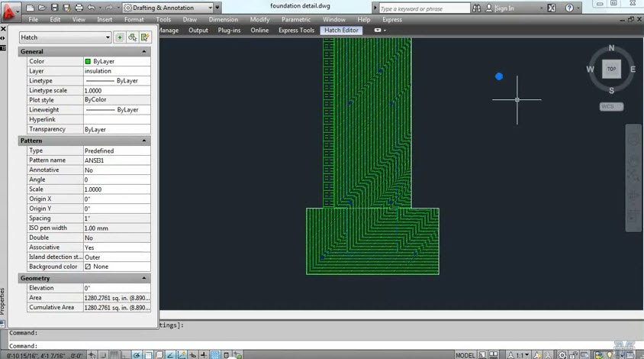644x359 pixels.
Task: Click the E compass direction on ViewCube
Action: (633, 69)
